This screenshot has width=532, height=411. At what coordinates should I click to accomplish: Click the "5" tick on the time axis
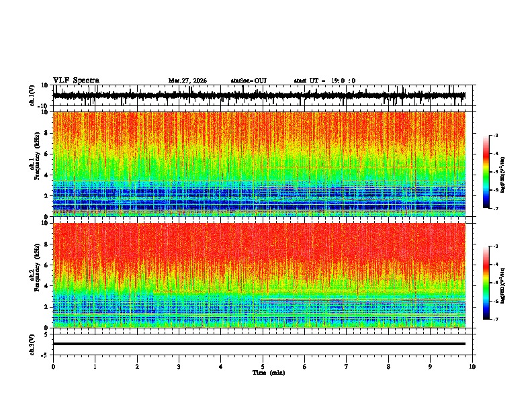(263, 367)
